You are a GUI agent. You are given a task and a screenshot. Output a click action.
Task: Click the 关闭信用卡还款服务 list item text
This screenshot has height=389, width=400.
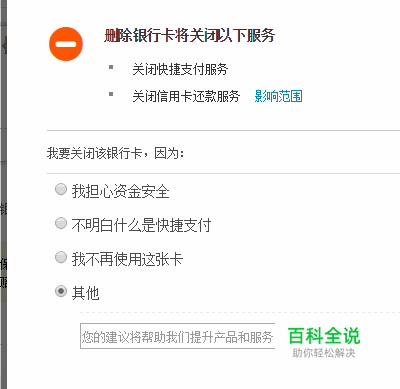tap(186, 96)
